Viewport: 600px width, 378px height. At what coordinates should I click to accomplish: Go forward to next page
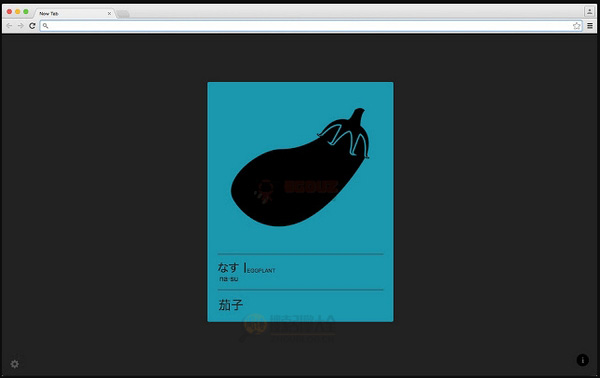(x=21, y=26)
